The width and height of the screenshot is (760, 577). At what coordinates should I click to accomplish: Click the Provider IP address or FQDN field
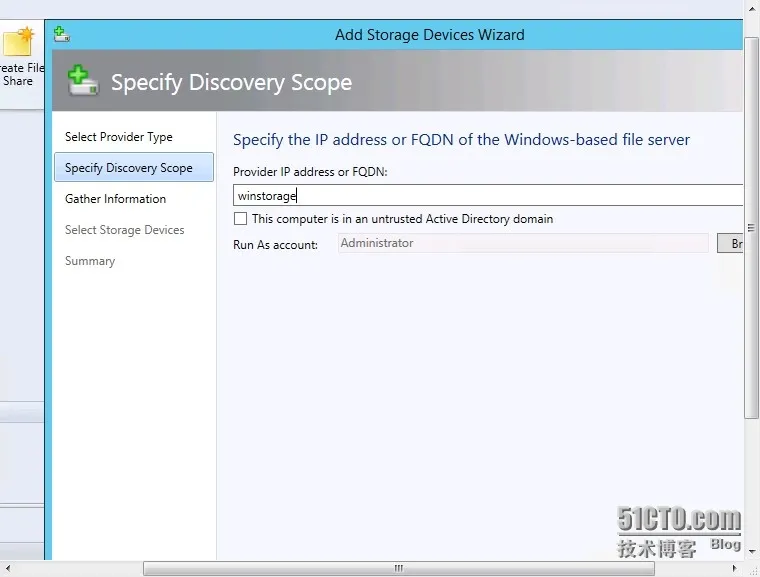click(x=488, y=196)
